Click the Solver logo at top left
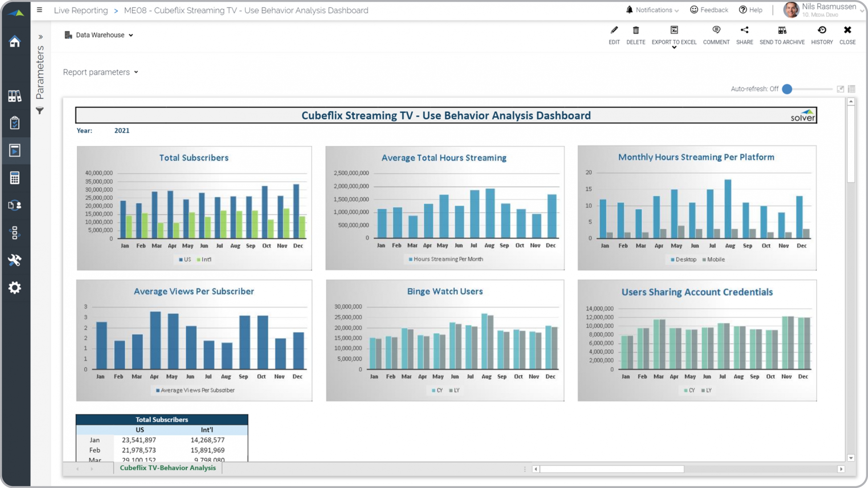Screen dimensions: 868x488 pos(16,13)
